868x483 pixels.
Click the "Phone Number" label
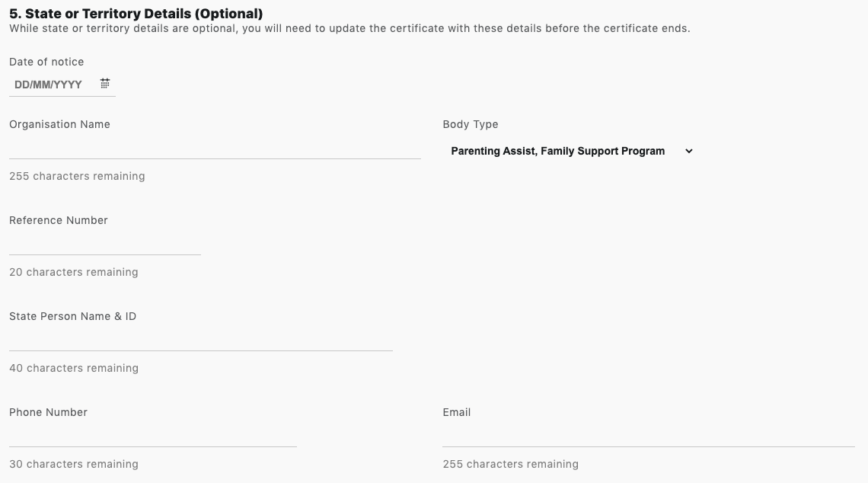48,412
